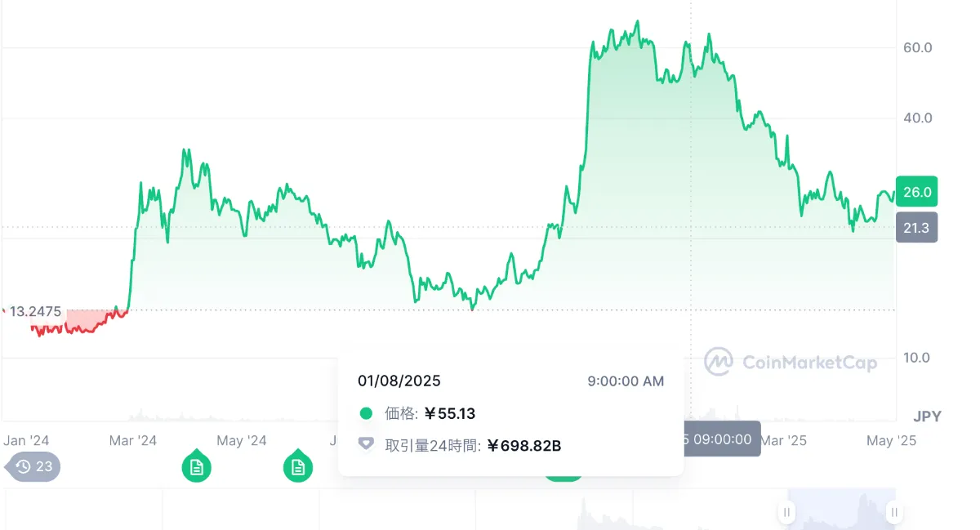980x530 pixels.
Task: Click the green document marker after May '24
Action: pos(298,465)
